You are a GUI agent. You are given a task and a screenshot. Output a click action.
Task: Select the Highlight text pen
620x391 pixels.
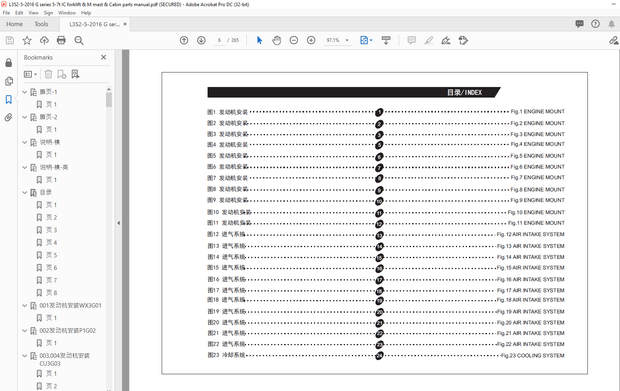tap(429, 40)
